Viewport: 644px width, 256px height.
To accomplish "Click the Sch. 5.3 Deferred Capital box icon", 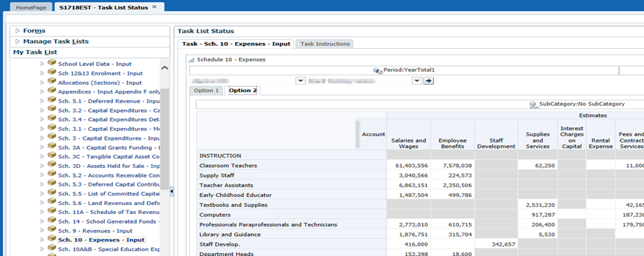I will (x=52, y=183).
